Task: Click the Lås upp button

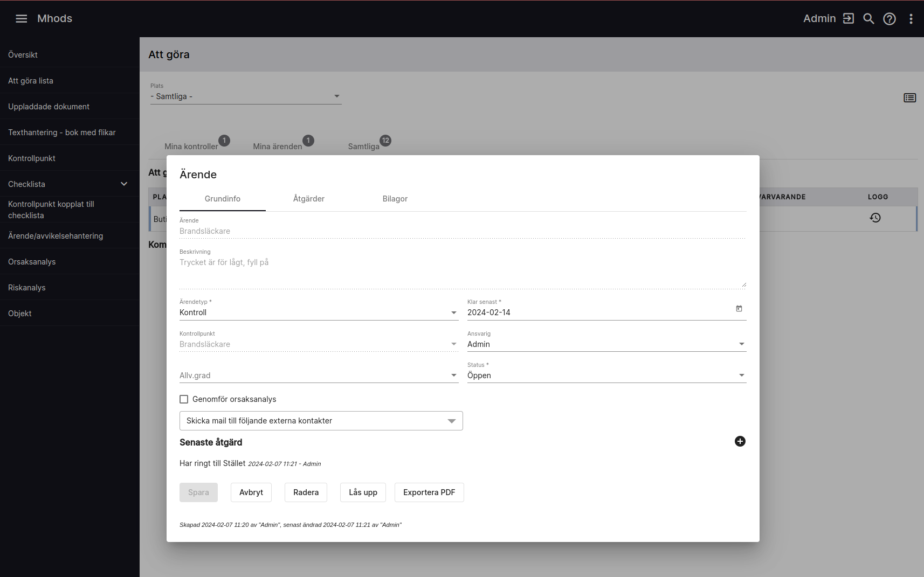Action: (x=363, y=492)
